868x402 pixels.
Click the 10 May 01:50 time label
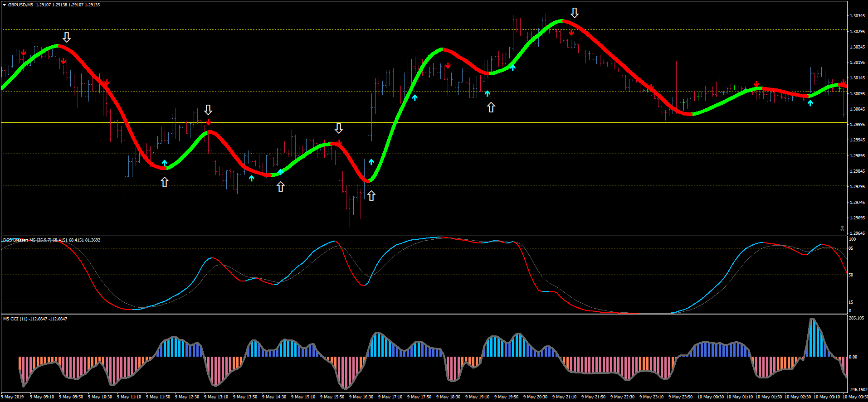click(x=769, y=397)
